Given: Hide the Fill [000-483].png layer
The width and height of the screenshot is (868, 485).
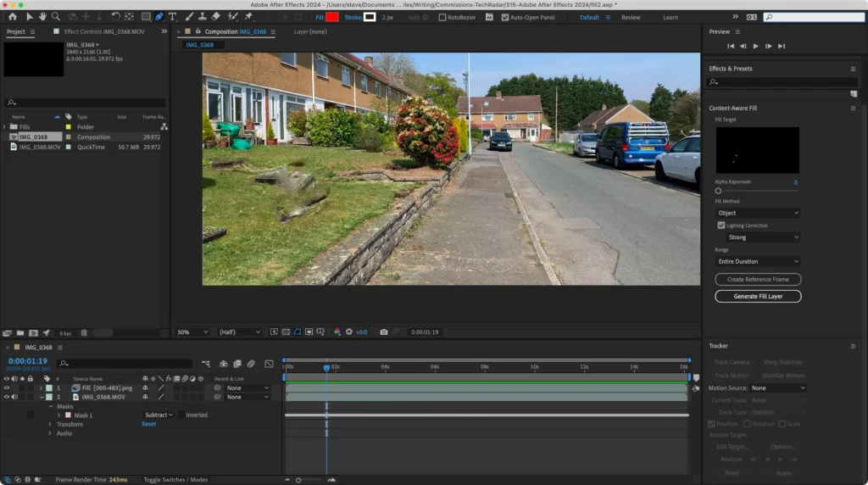Looking at the screenshot, I should (x=7, y=387).
